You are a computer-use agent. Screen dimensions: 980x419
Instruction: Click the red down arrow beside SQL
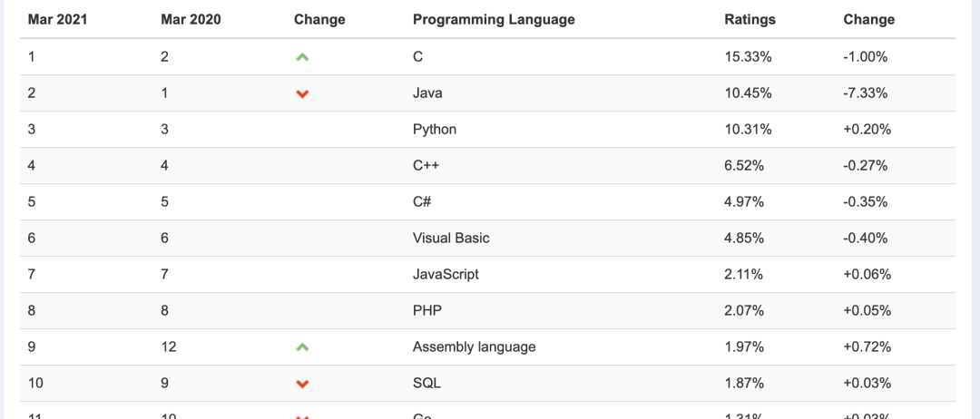[302, 384]
